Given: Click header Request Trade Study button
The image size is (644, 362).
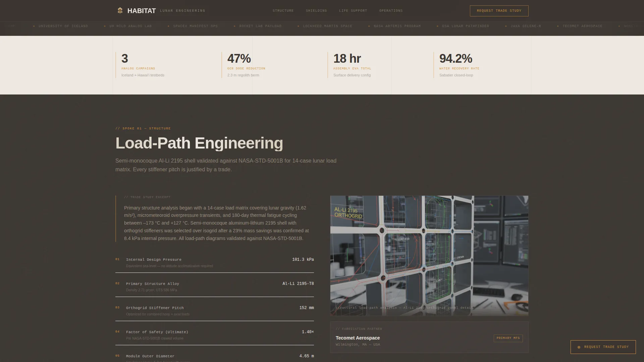Looking at the screenshot, I should point(499,11).
